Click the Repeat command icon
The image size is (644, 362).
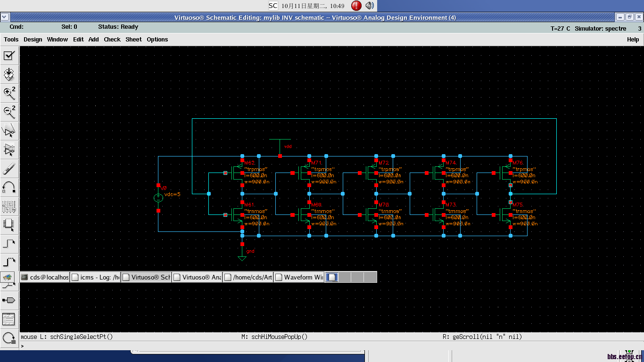pyautogui.click(x=9, y=337)
